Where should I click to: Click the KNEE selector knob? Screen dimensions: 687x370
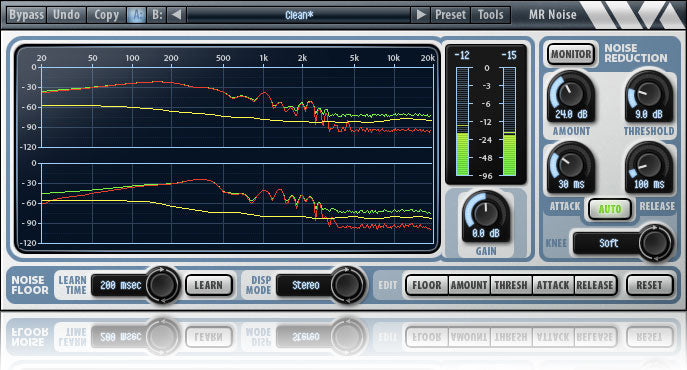point(655,243)
